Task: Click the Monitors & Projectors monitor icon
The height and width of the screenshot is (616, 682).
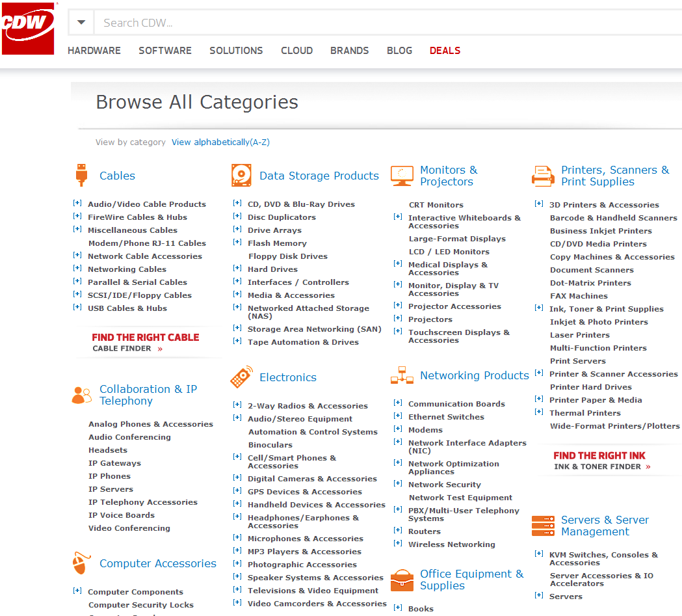Action: [x=402, y=176]
